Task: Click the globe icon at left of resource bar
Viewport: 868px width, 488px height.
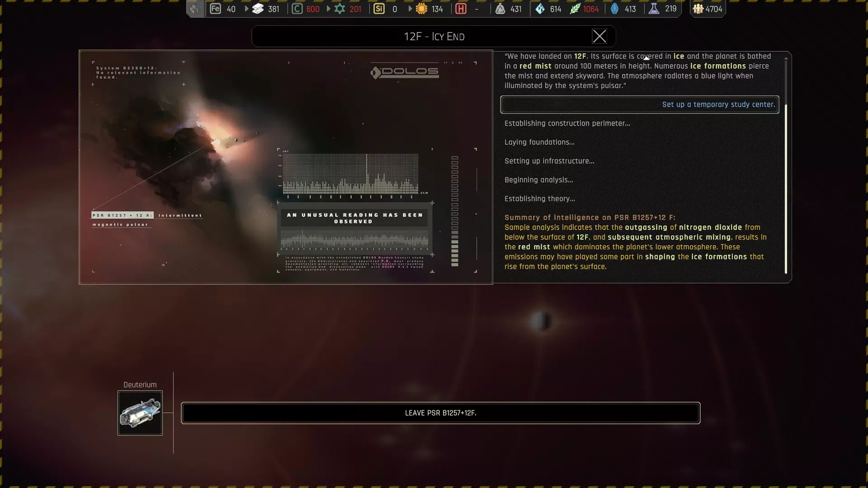Action: tap(195, 9)
